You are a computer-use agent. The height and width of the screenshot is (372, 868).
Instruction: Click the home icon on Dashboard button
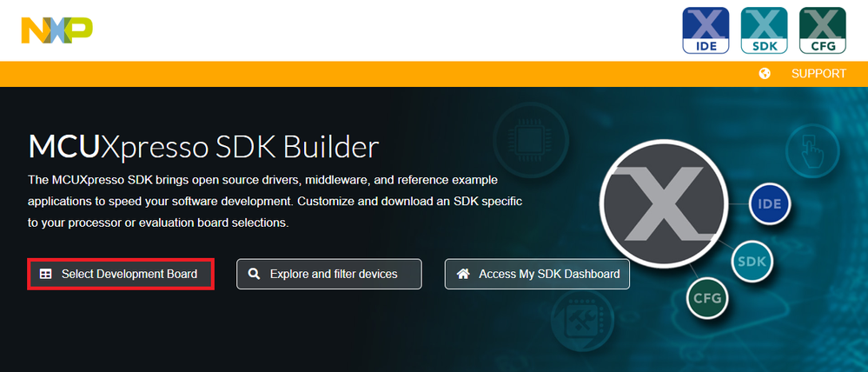pyautogui.click(x=463, y=274)
